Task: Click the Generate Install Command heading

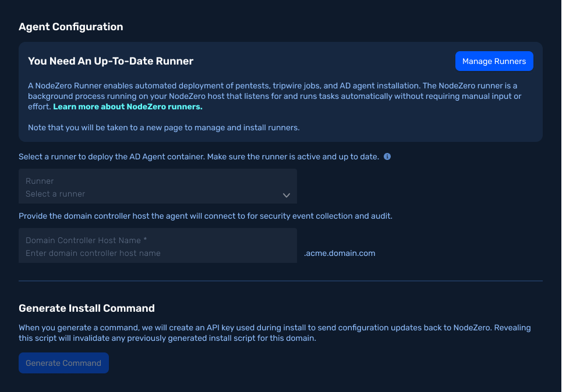Action: click(87, 308)
